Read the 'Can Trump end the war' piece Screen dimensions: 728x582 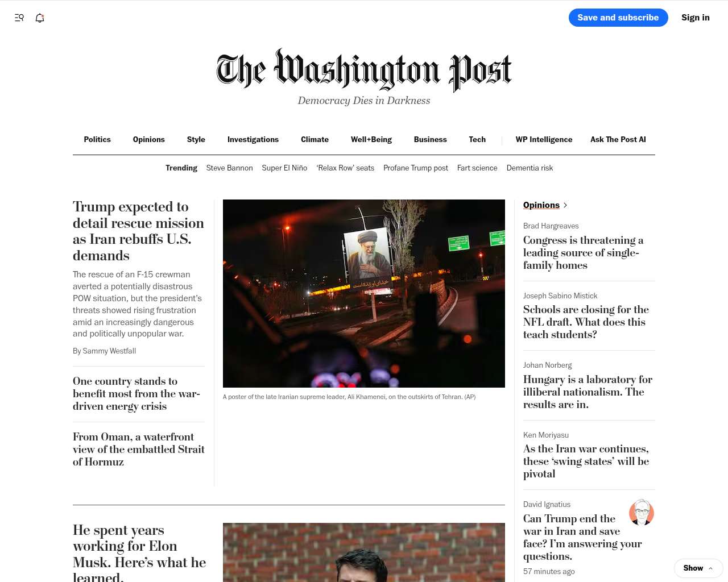(x=582, y=538)
